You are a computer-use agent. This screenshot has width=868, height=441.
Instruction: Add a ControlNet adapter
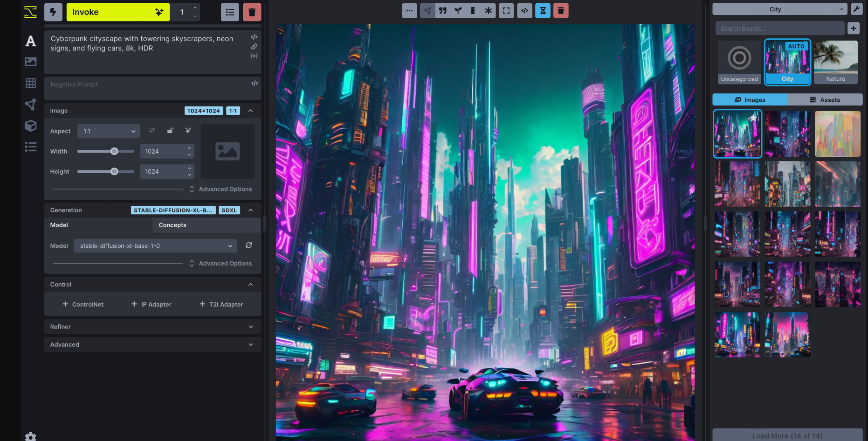(x=83, y=304)
